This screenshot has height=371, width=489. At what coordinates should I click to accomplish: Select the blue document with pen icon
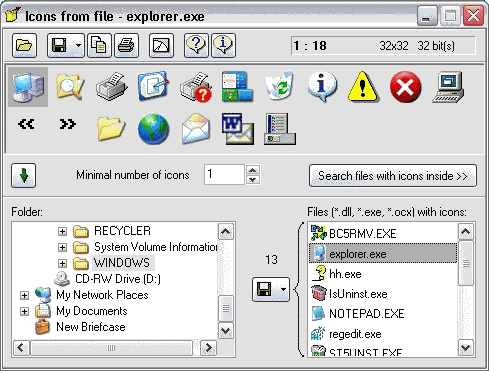(153, 86)
